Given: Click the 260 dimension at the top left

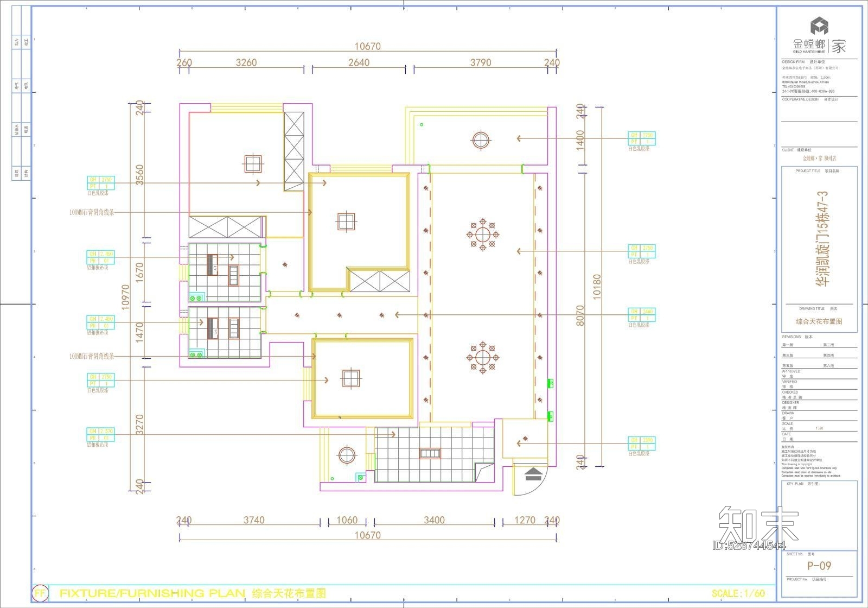Looking at the screenshot, I should tap(184, 62).
